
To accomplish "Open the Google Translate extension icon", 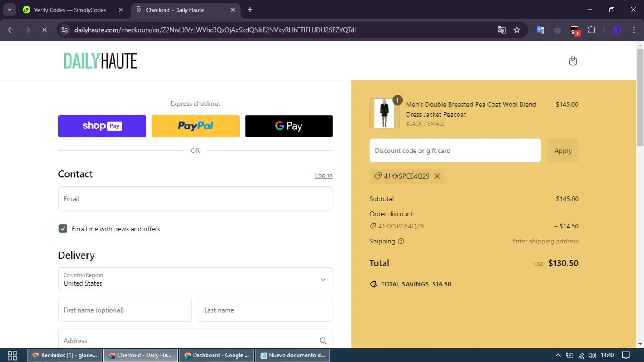I will tap(541, 30).
